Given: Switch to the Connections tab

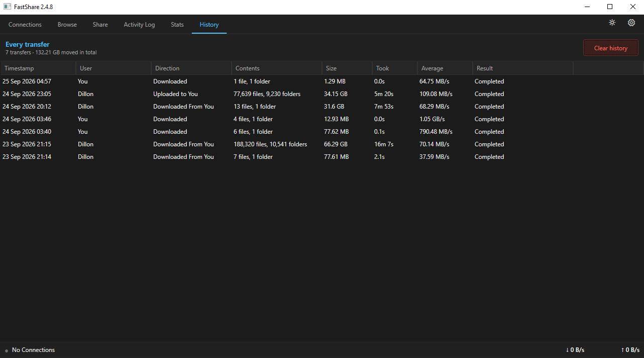Looking at the screenshot, I should point(25,25).
